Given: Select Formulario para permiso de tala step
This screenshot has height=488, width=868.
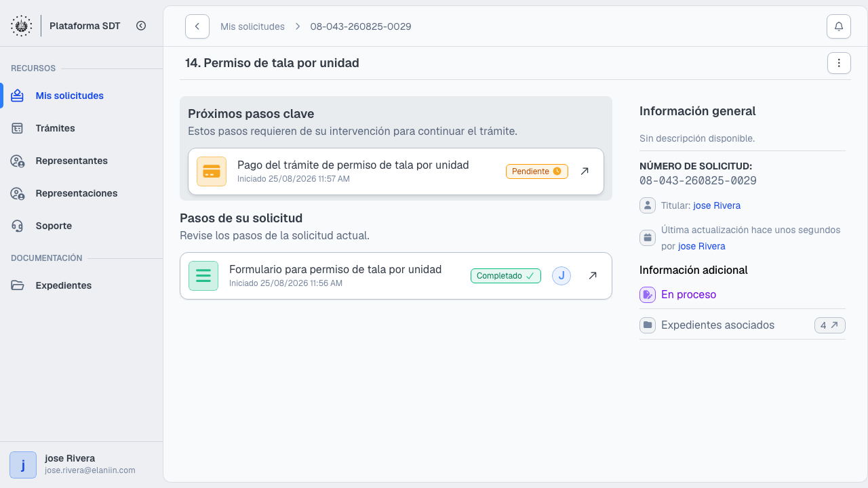Looking at the screenshot, I should pos(395,276).
